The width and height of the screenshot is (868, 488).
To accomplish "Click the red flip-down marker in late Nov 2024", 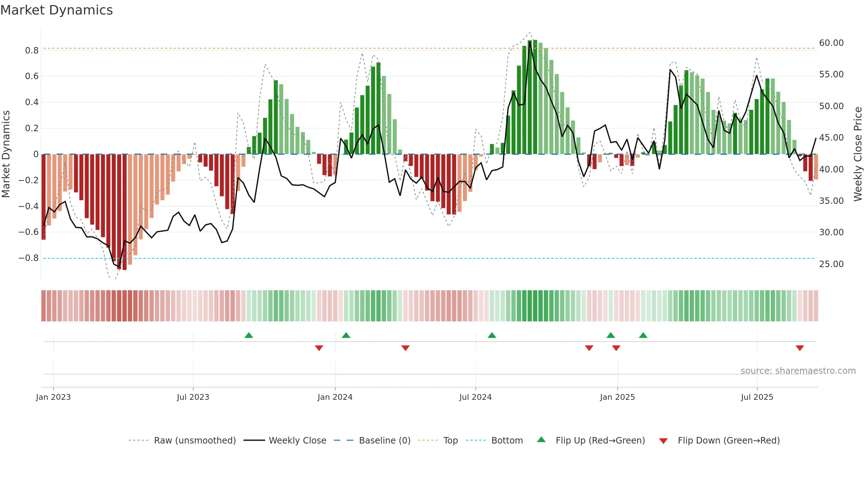I will [589, 348].
